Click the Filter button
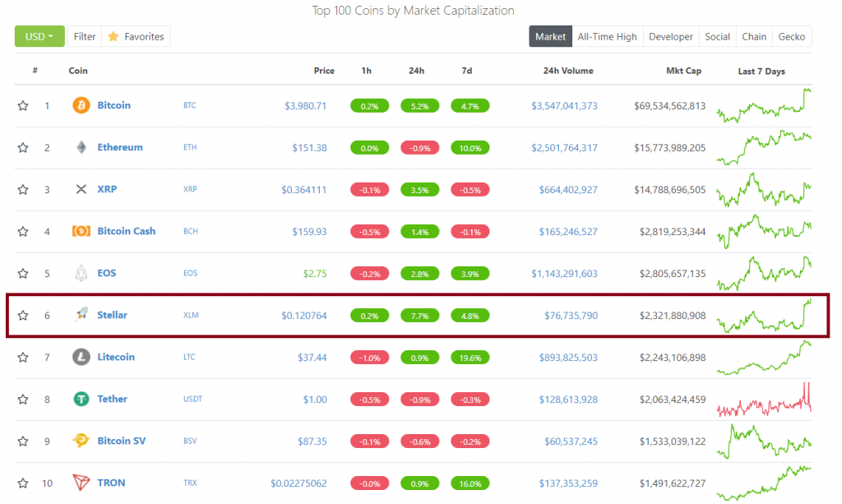 coord(85,36)
